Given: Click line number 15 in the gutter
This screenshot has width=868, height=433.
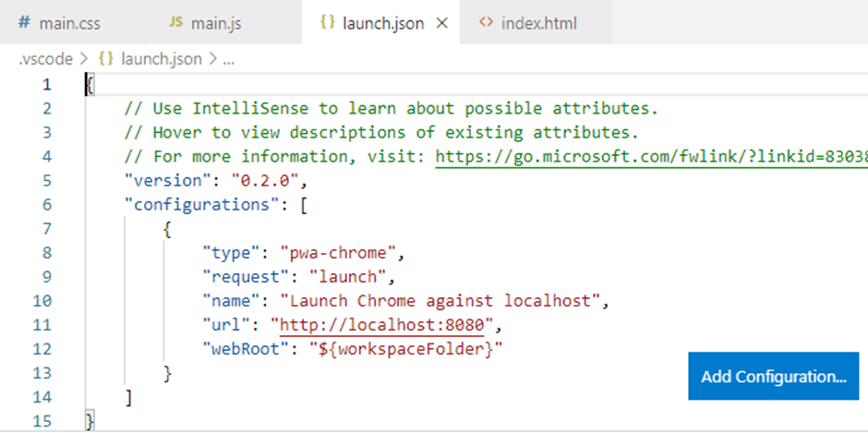Looking at the screenshot, I should (42, 421).
